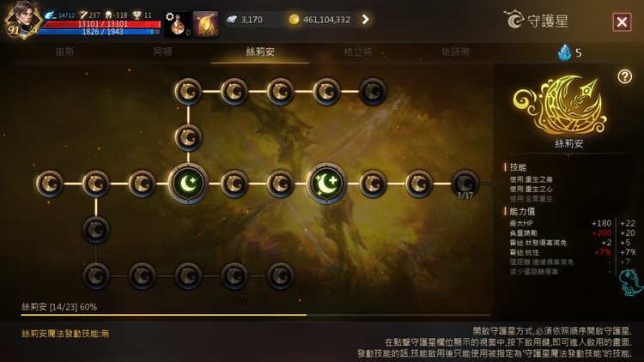Click the gold coin amount 461,104,332
Image resolution: width=644 pixels, height=362 pixels.
click(x=326, y=19)
